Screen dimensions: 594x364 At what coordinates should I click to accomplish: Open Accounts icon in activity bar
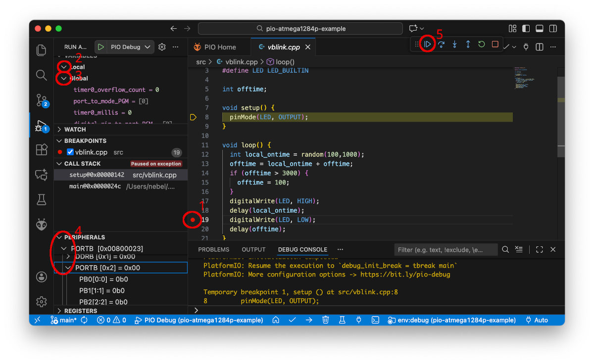[x=42, y=276]
